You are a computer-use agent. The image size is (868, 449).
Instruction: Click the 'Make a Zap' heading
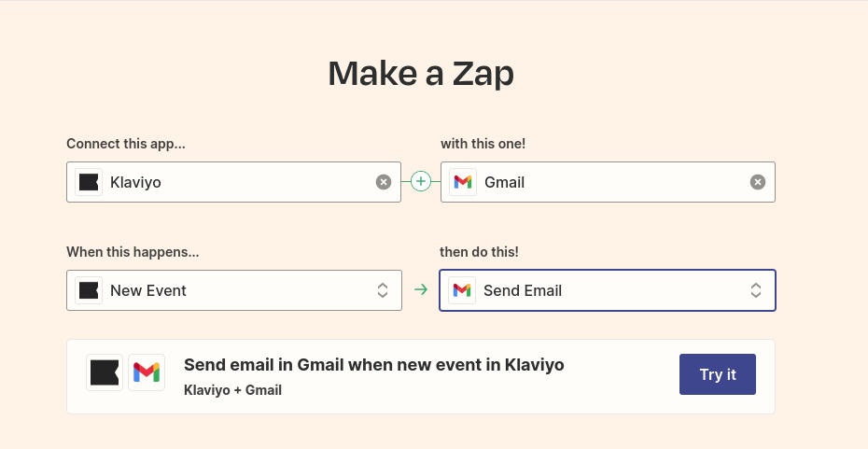[421, 74]
